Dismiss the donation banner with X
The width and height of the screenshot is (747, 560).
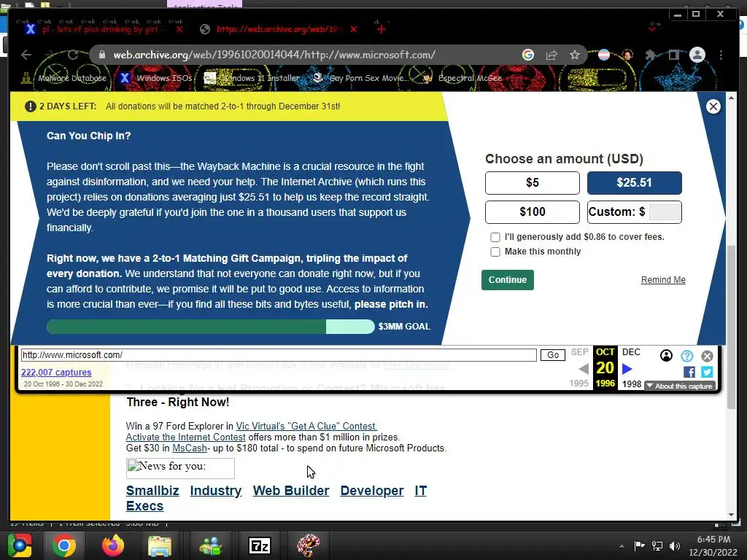[x=713, y=106]
